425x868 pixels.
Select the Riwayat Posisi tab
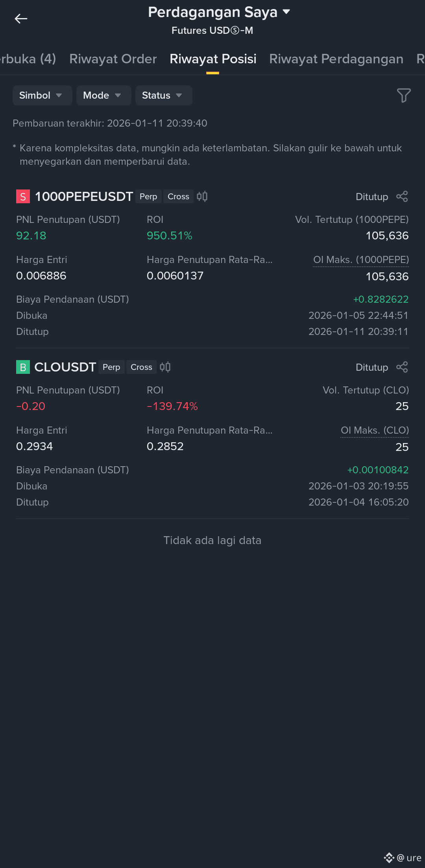tap(213, 59)
